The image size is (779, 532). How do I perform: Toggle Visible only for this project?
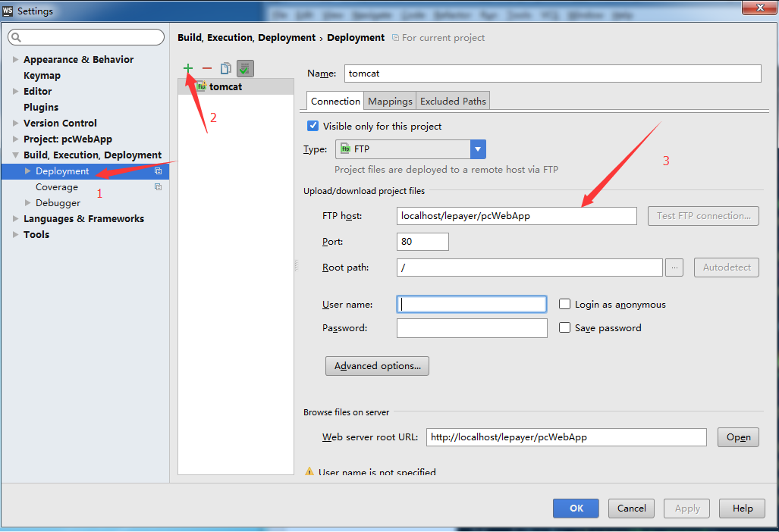pos(313,126)
